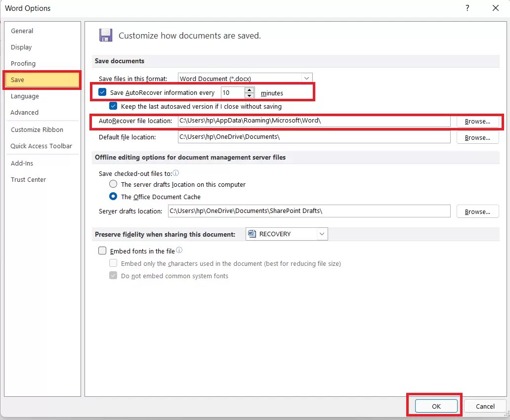
Task: Click the floppy disk save icon header
Action: (105, 35)
